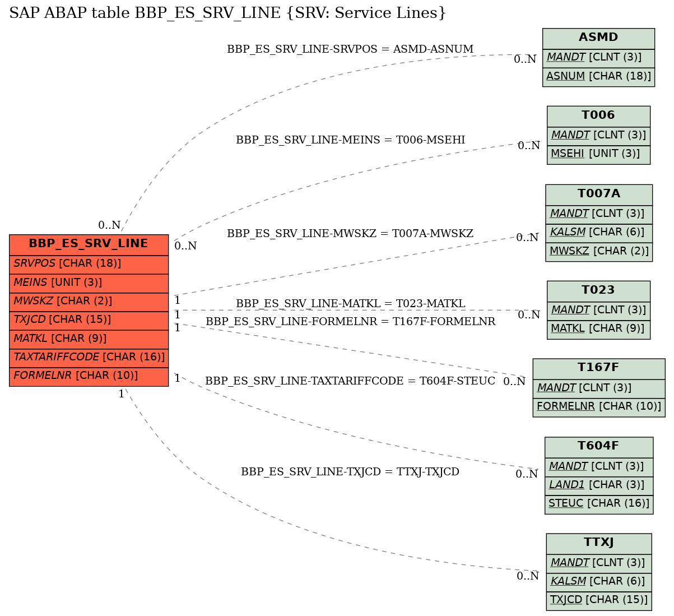Open the T604F table header
The height and width of the screenshot is (616, 674).
(x=599, y=447)
